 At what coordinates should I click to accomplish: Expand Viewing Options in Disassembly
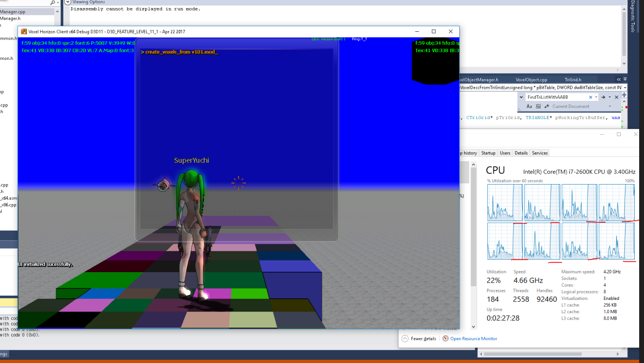68,2
